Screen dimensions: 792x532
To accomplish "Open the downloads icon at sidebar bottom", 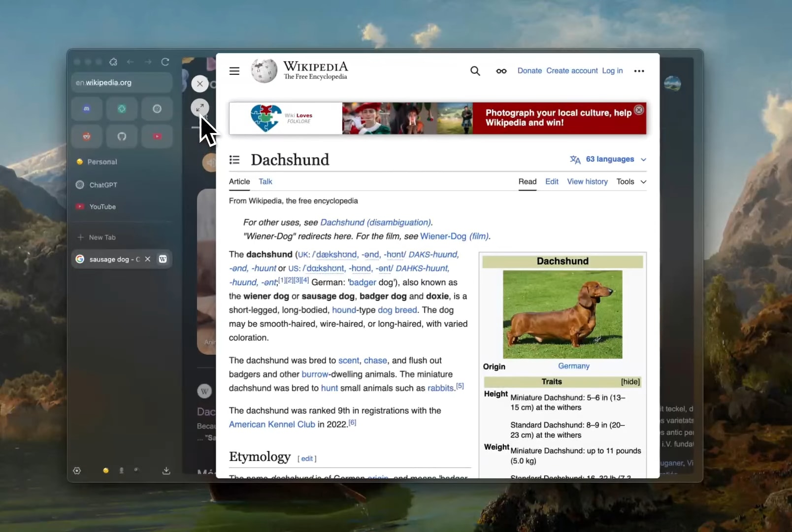I will [x=166, y=471].
